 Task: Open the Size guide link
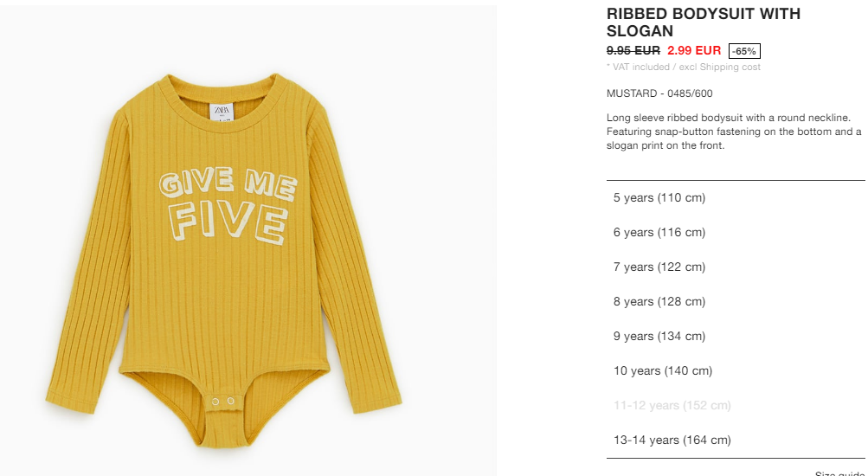pos(839,473)
